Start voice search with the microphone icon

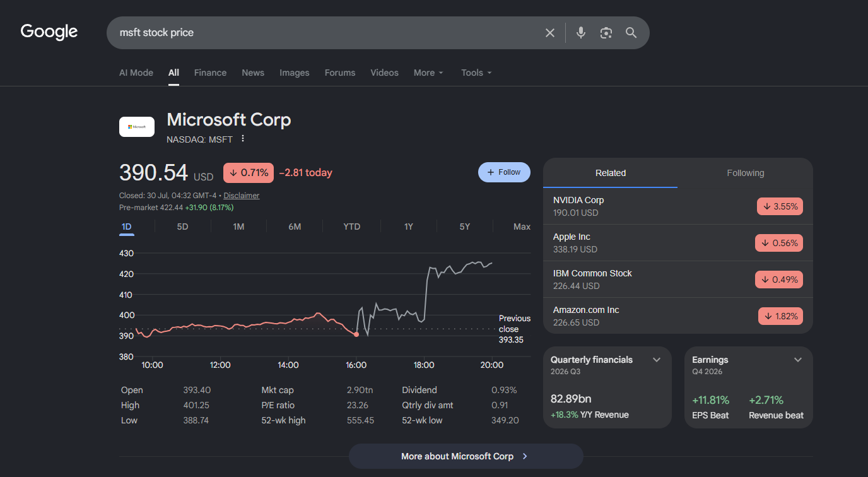[x=581, y=33]
